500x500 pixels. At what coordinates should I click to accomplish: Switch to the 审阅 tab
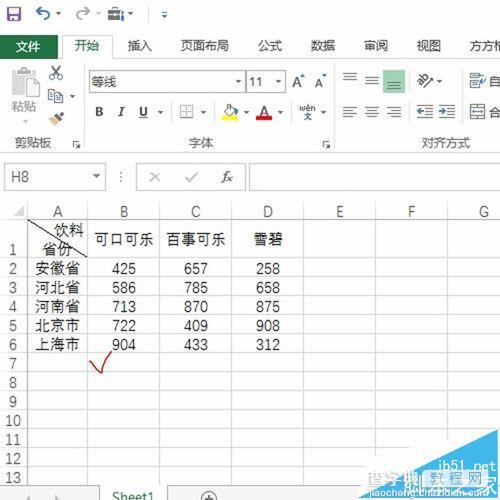coord(376,46)
